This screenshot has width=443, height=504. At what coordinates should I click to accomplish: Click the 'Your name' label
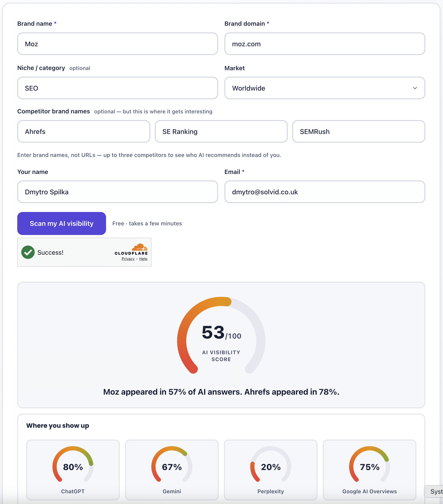[33, 172]
